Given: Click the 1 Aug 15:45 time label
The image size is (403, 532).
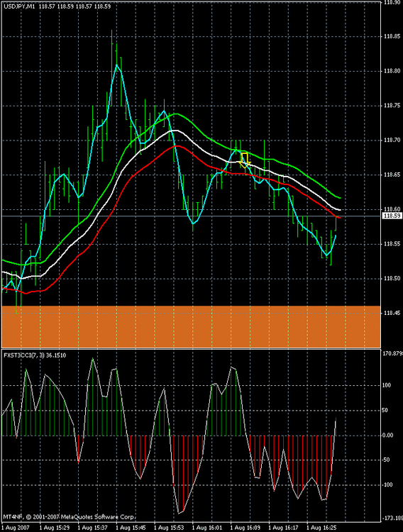Looking at the screenshot, I should 131,528.
